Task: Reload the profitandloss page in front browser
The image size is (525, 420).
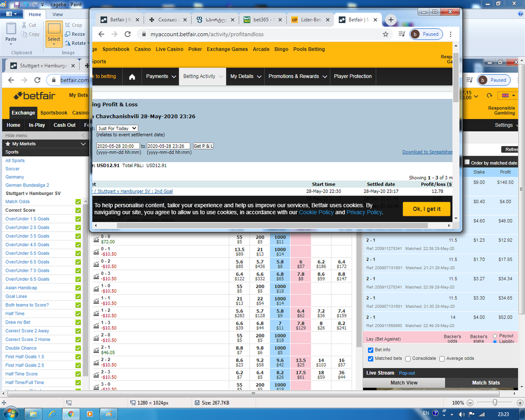Action: pyautogui.click(x=128, y=34)
